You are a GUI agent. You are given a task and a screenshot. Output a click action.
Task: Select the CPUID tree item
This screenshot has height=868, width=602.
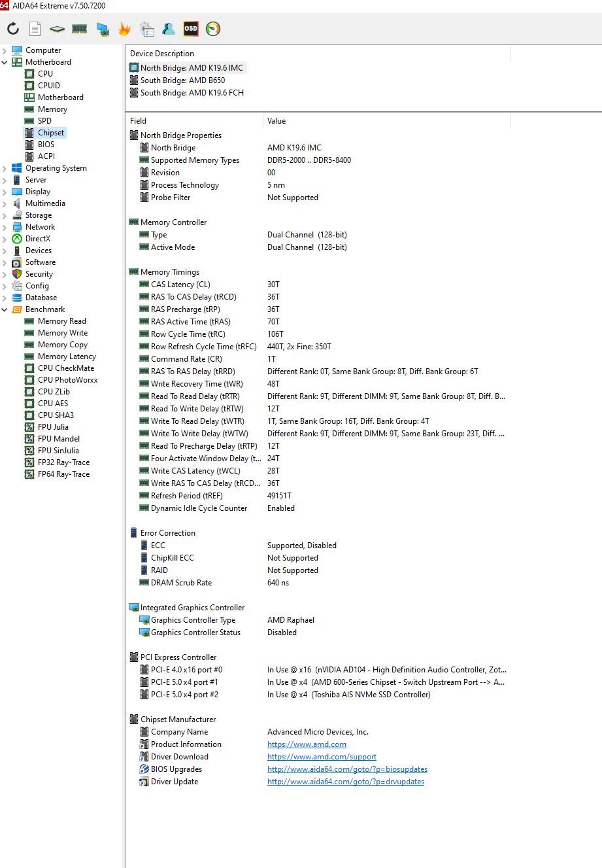[x=49, y=86]
